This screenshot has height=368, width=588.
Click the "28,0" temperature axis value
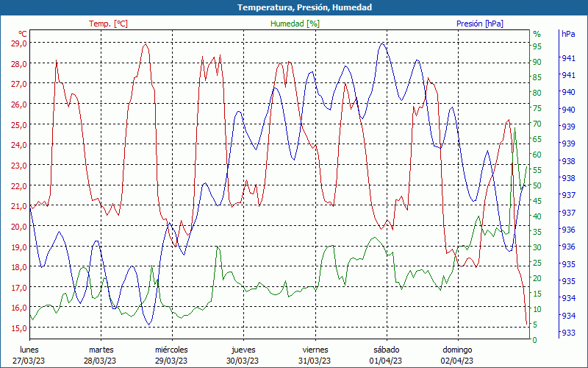pyautogui.click(x=19, y=63)
